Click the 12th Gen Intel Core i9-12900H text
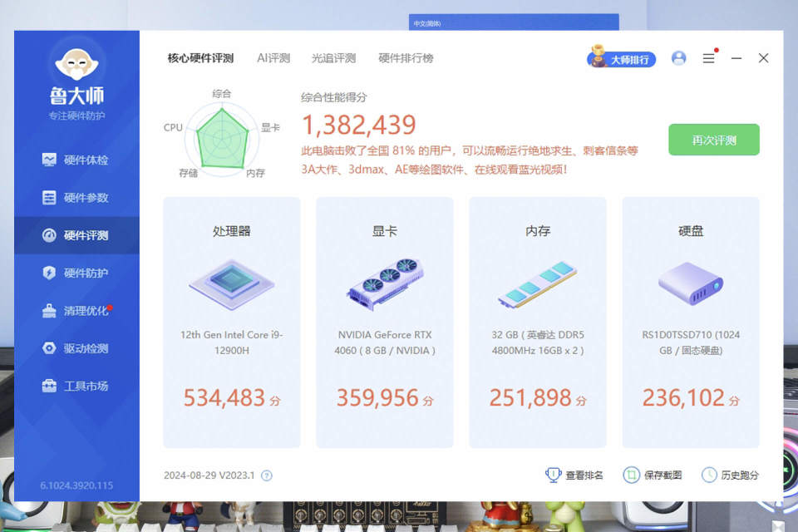Screen dimensions: 798x532 pos(232,342)
